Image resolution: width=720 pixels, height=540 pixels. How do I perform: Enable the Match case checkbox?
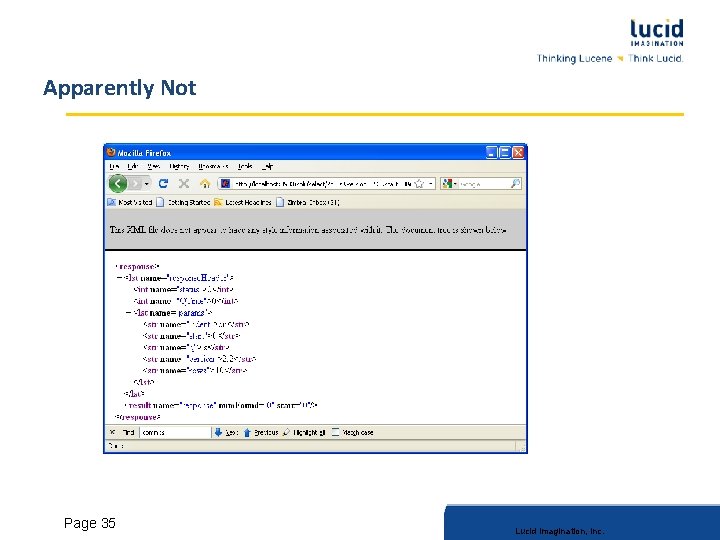[x=336, y=432]
